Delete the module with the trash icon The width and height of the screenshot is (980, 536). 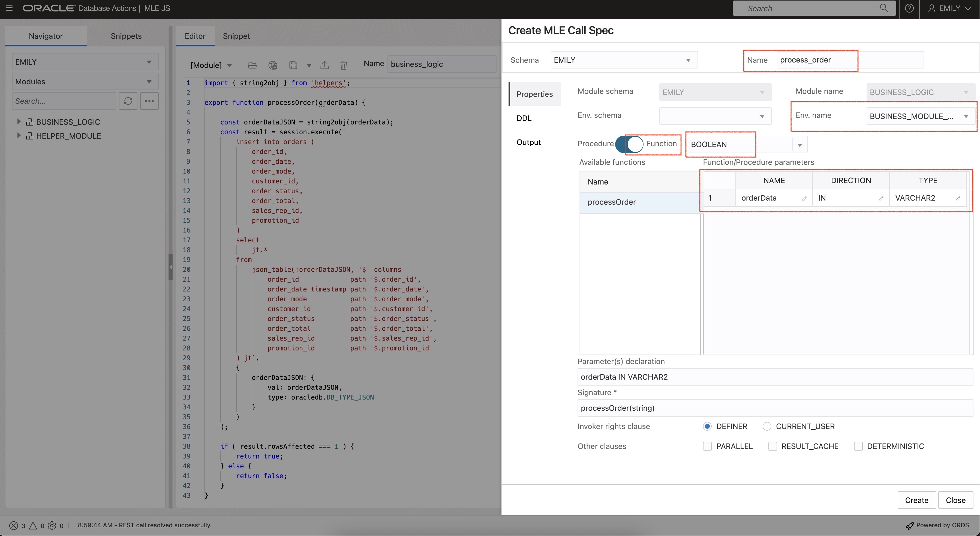click(x=344, y=65)
